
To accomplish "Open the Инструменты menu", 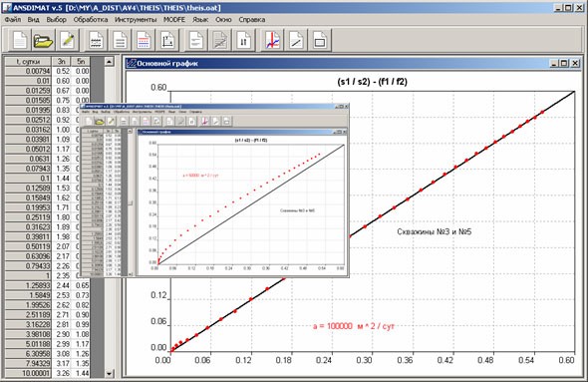I will click(x=136, y=20).
